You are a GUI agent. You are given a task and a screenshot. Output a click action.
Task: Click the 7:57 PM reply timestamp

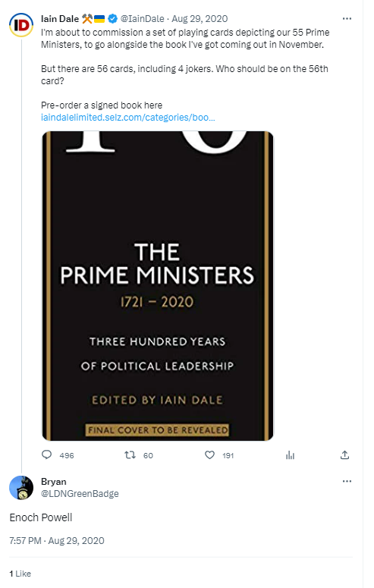tap(57, 540)
